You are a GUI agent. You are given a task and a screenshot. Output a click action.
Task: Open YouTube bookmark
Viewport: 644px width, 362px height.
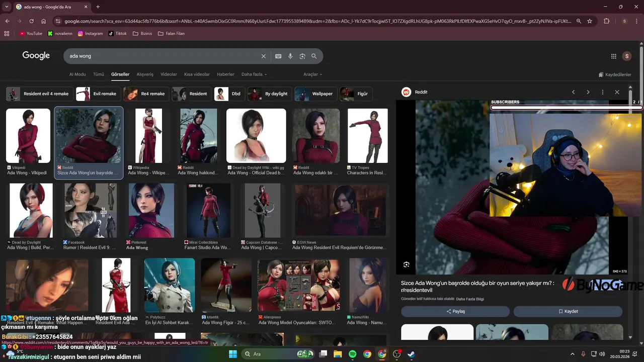click(x=31, y=34)
